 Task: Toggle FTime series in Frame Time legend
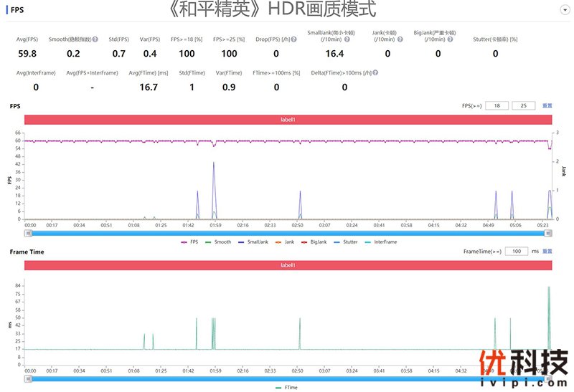pos(288,388)
